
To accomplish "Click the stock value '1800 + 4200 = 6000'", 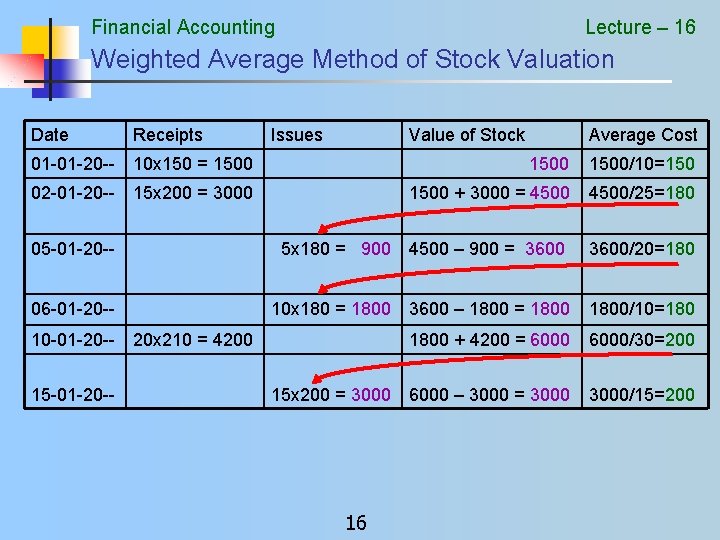I will tap(489, 340).
